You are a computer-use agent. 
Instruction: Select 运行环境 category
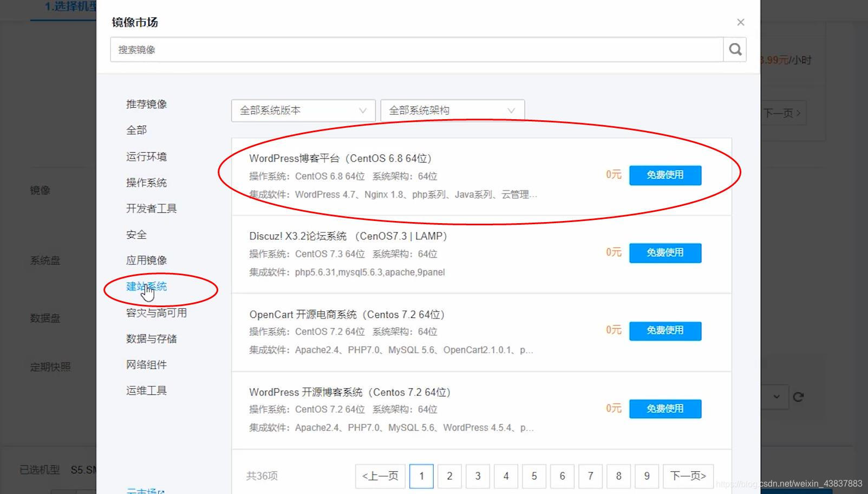(146, 157)
